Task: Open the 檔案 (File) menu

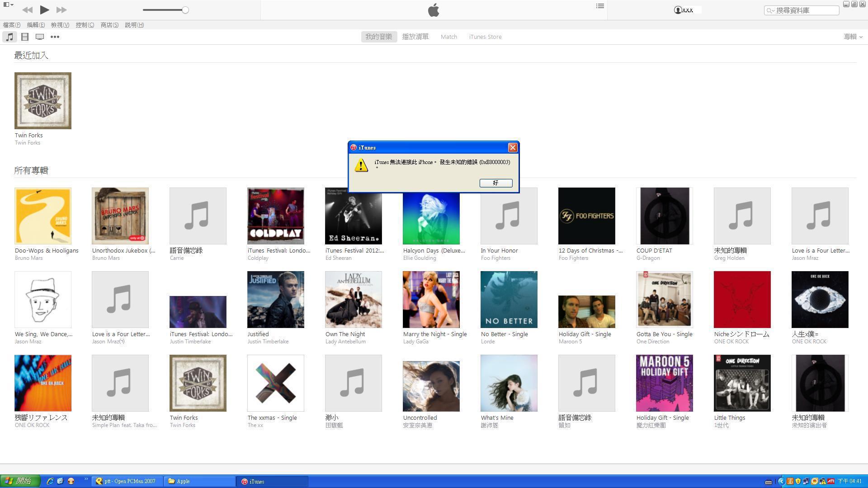Action: pyautogui.click(x=12, y=25)
